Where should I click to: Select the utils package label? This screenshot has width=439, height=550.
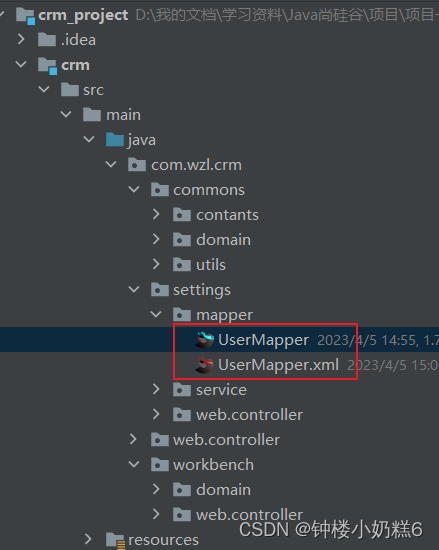click(211, 264)
